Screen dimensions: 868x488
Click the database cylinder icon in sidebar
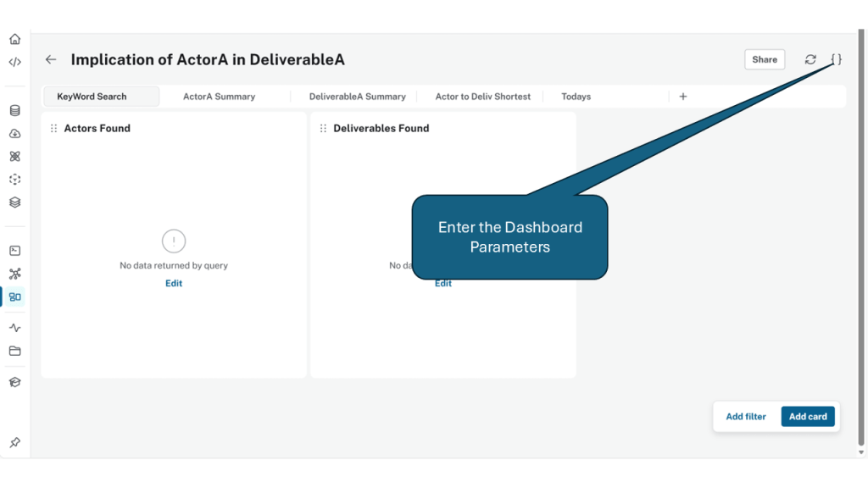pyautogui.click(x=14, y=110)
